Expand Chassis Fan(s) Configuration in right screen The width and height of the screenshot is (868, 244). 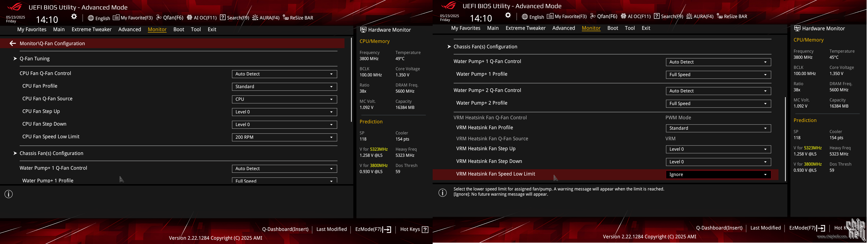(485, 47)
